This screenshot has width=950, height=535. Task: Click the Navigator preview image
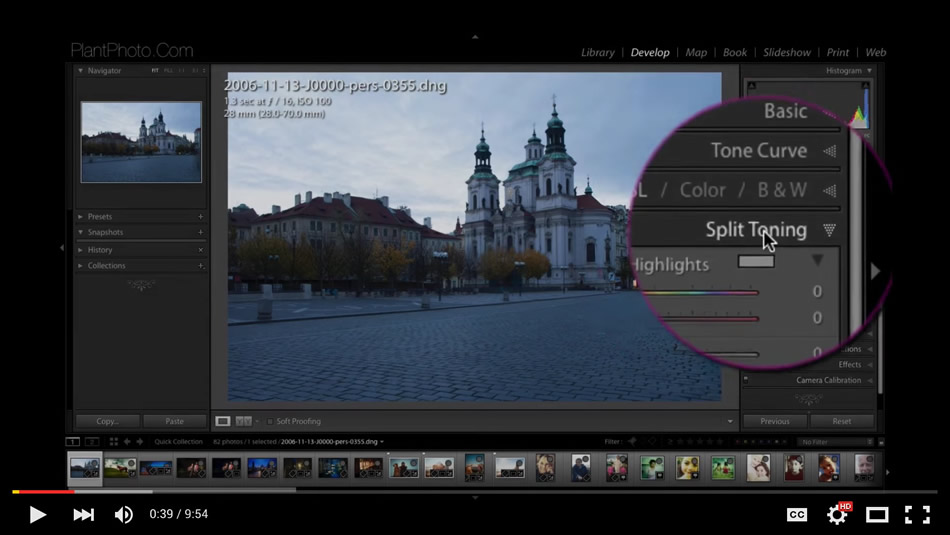pos(141,142)
